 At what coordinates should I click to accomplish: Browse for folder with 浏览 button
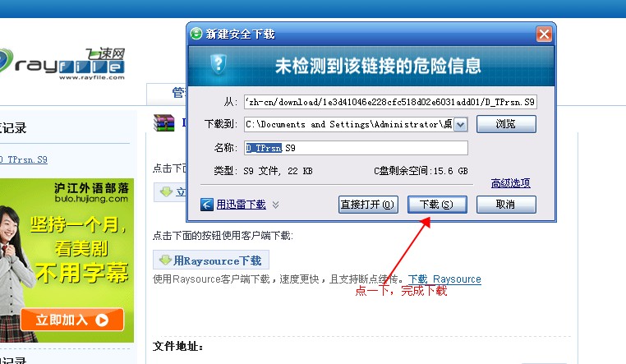[506, 124]
